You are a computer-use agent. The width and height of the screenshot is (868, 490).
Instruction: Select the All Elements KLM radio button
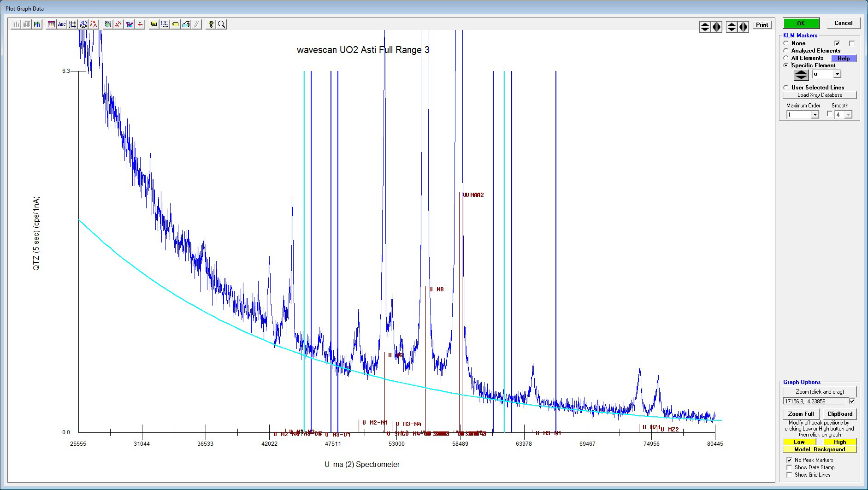[786, 58]
